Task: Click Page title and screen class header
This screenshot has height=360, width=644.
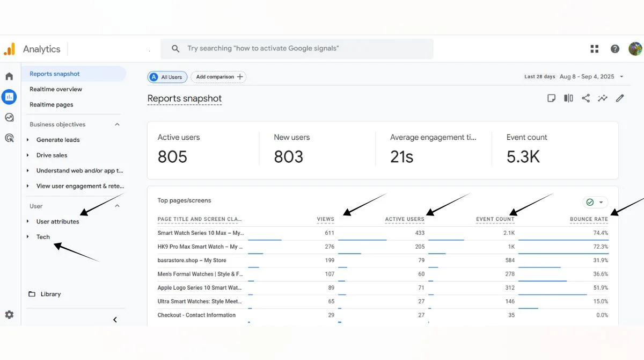Action: (x=200, y=219)
